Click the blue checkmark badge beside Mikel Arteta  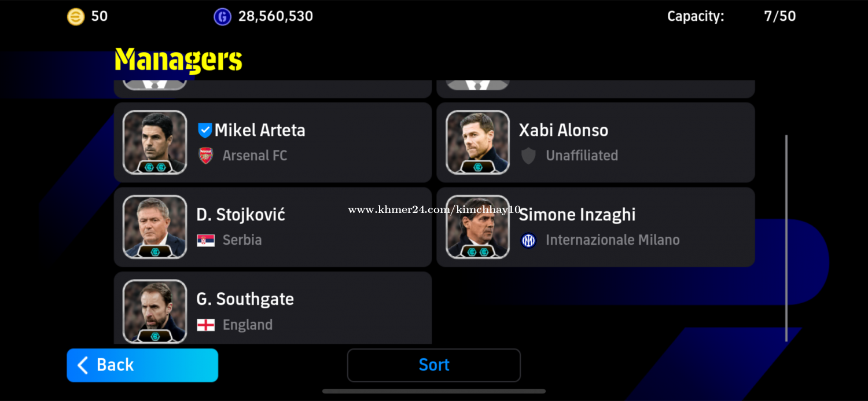(205, 130)
